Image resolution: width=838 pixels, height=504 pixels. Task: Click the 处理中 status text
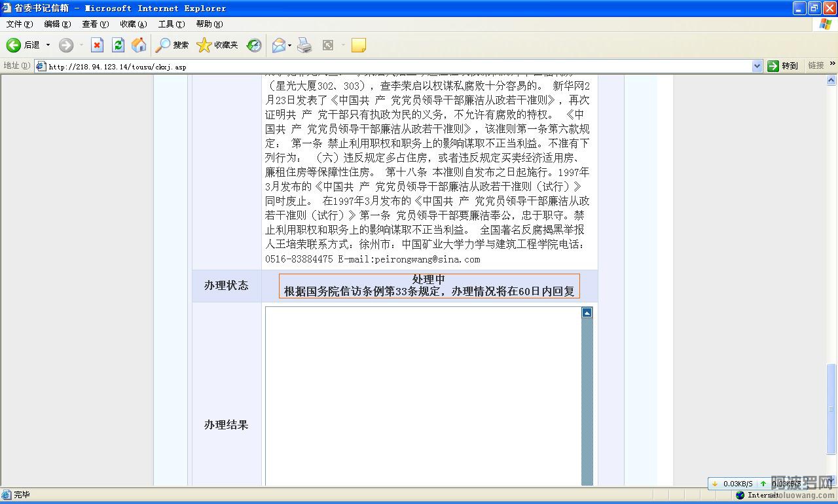pos(429,279)
